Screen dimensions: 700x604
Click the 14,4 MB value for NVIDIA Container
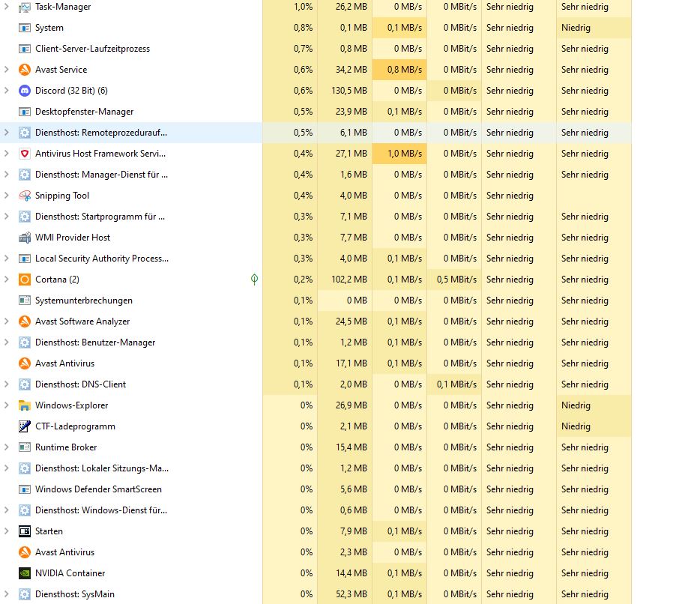point(351,573)
